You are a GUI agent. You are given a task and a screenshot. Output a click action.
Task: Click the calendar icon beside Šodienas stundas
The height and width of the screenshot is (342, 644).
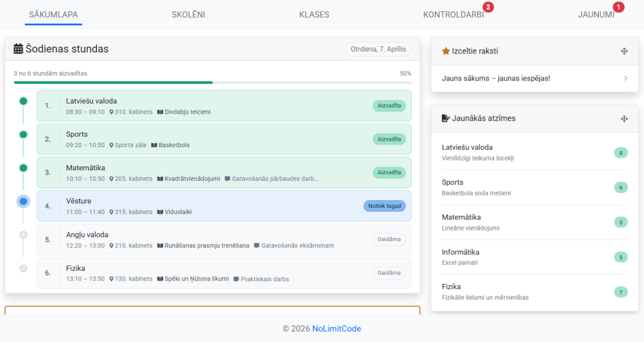(x=18, y=49)
